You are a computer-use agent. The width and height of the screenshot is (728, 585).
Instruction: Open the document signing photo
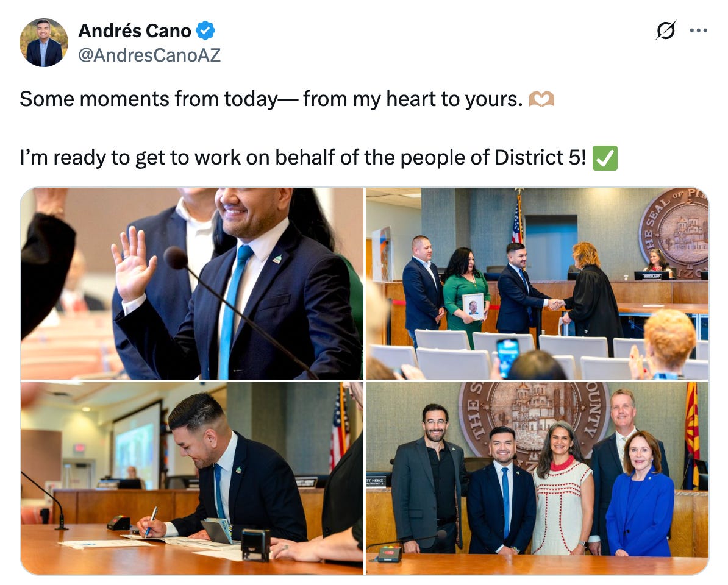(x=191, y=478)
